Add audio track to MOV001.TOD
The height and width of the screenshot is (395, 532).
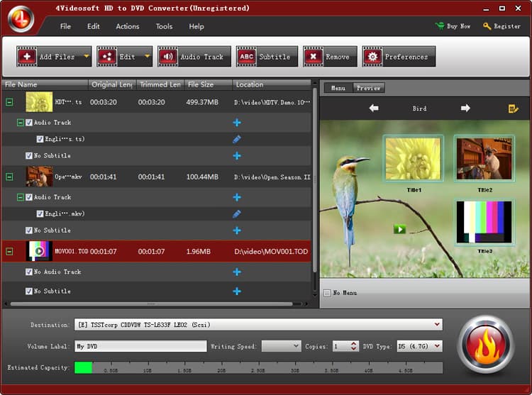pyautogui.click(x=237, y=272)
